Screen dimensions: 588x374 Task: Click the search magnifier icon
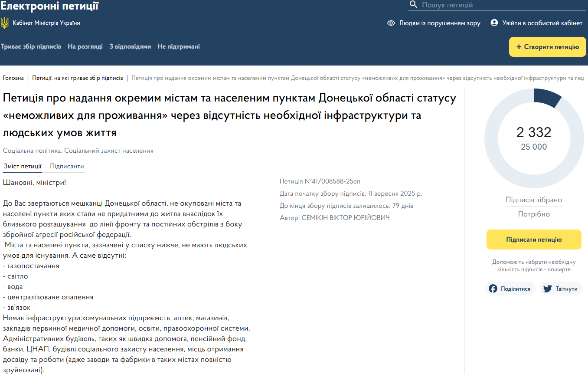tap(414, 5)
